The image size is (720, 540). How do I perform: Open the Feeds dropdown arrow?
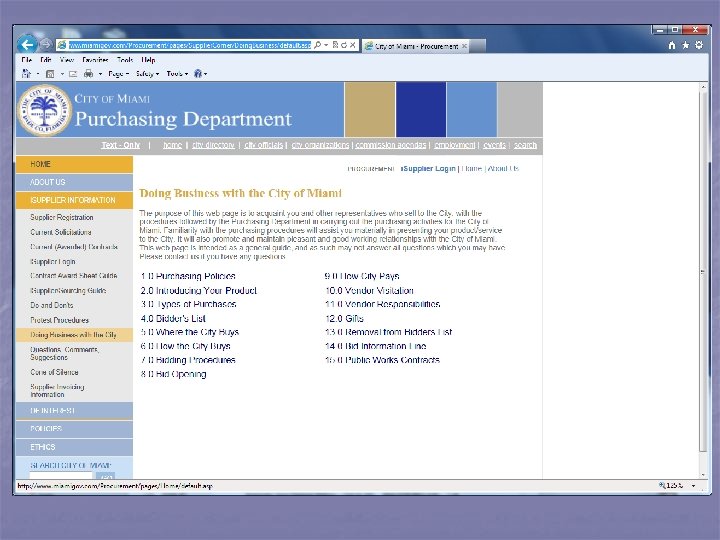point(62,74)
